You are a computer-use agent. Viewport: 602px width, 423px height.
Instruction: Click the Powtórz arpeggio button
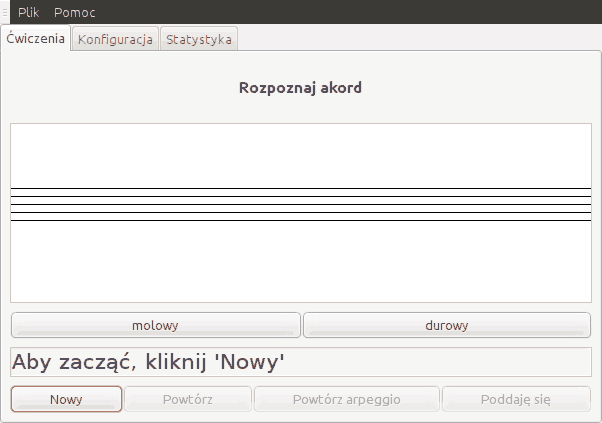(347, 399)
